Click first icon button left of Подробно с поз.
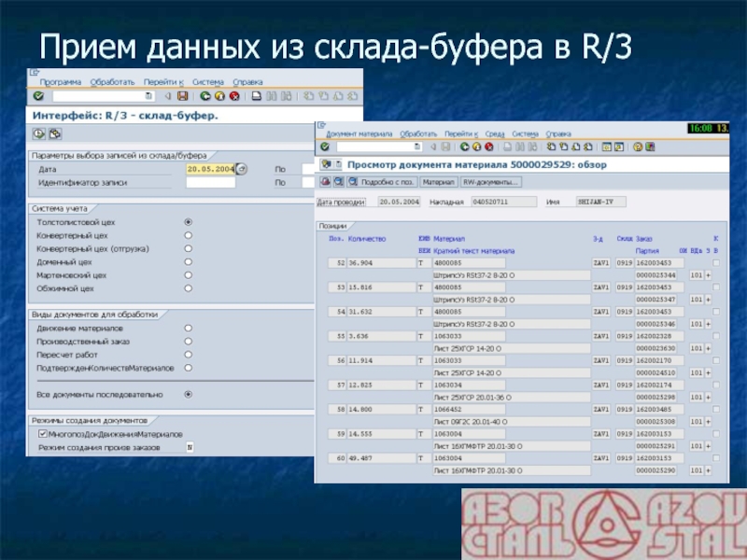This screenshot has height=560, width=747. coord(325,182)
